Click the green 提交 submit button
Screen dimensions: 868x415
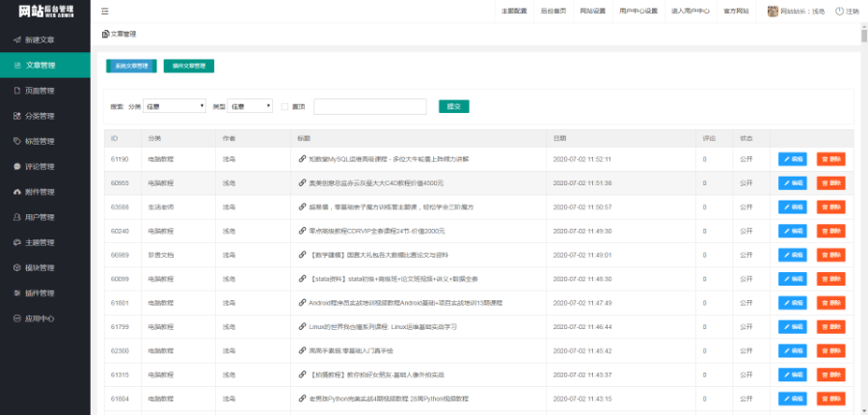(453, 106)
